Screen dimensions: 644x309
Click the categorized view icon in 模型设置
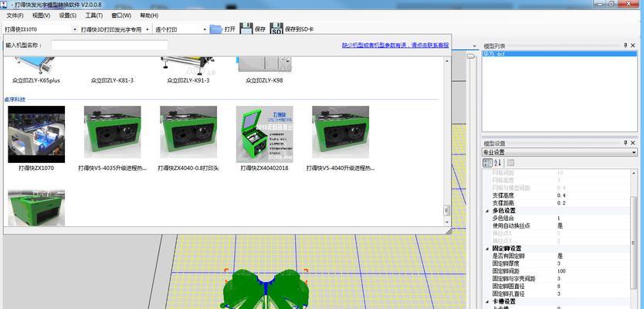[487, 163]
